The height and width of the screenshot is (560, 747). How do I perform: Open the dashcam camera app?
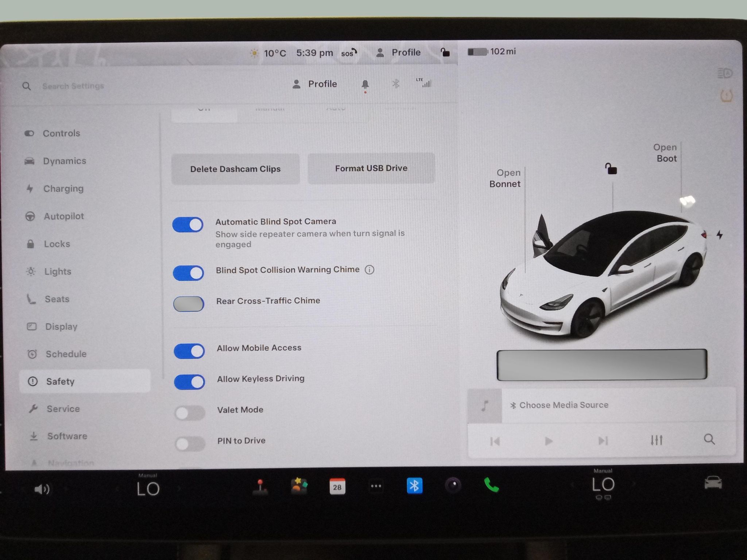[453, 485]
